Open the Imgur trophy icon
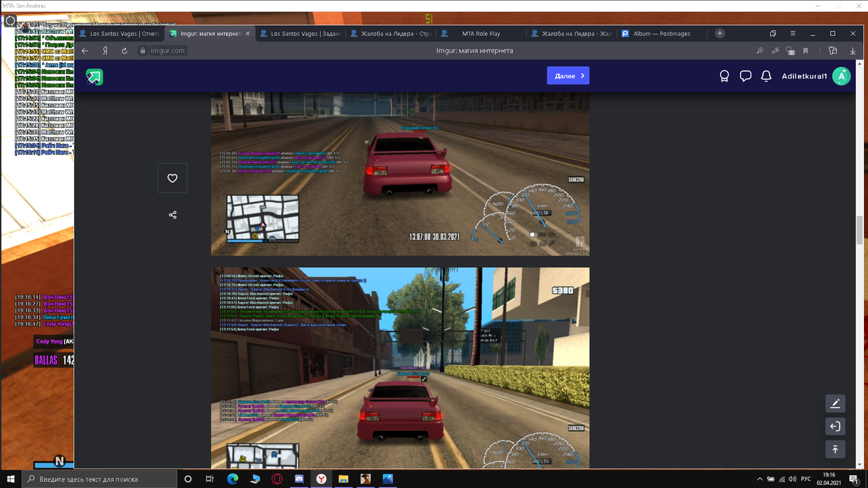The width and height of the screenshot is (868, 488). 724,77
